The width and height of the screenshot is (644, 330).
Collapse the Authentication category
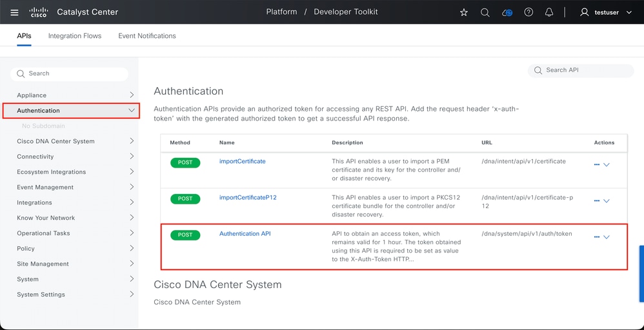coord(132,110)
